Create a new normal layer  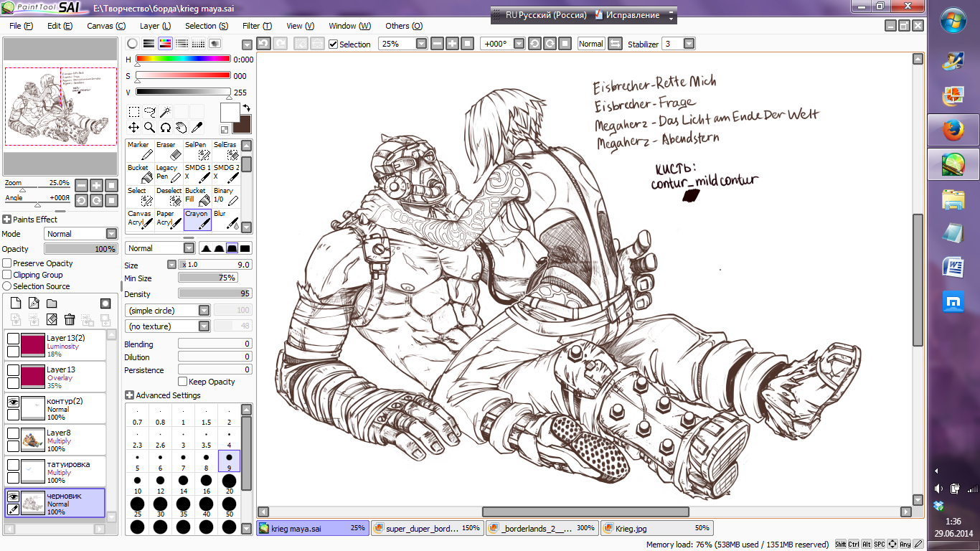[16, 303]
